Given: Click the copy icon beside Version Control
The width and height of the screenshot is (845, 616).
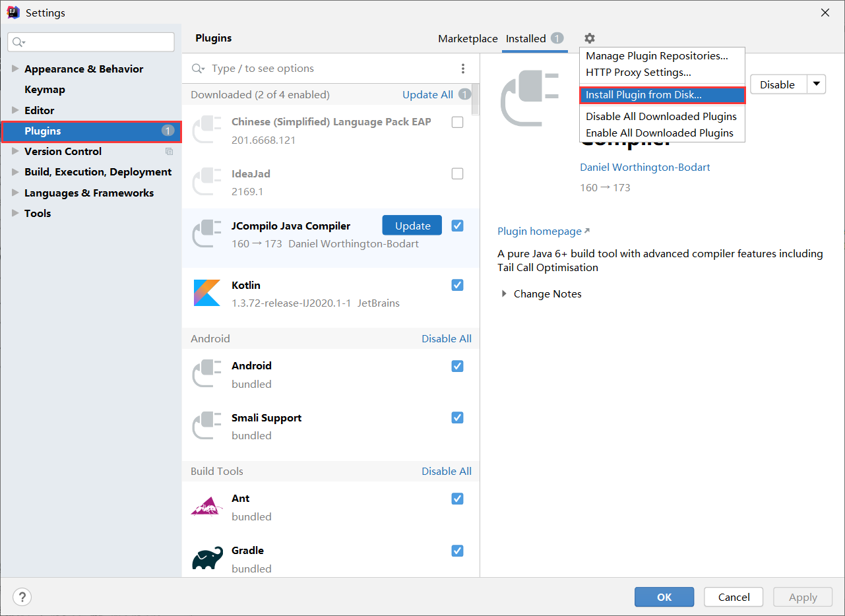Looking at the screenshot, I should [169, 152].
